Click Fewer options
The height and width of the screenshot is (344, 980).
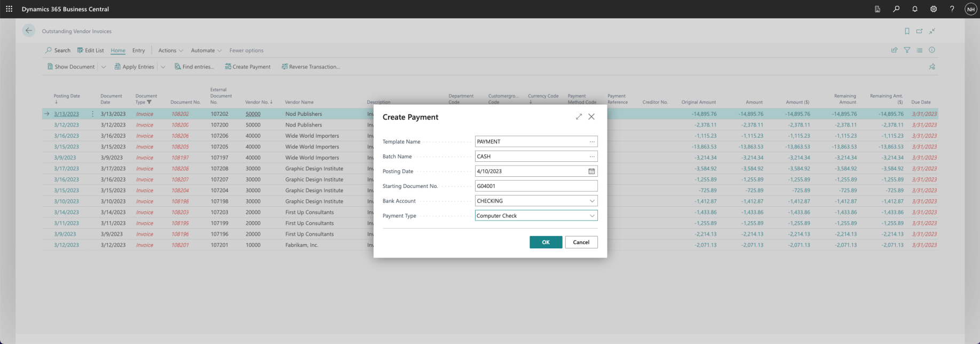(246, 50)
